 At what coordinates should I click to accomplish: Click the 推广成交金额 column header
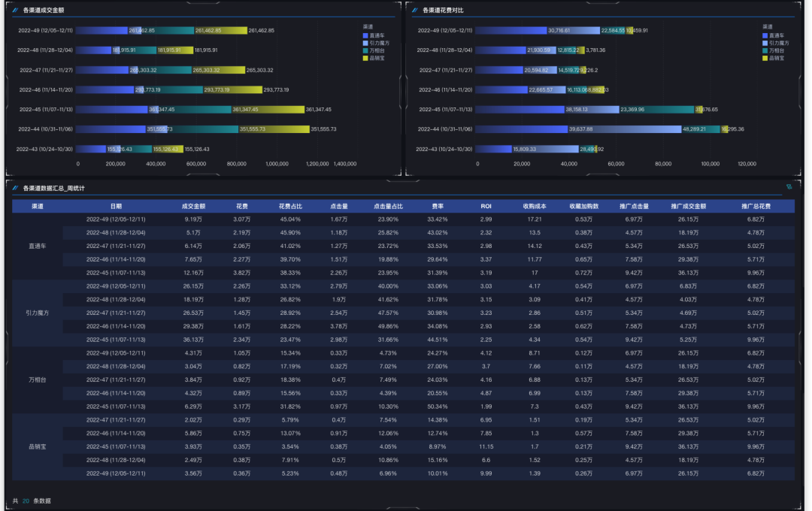688,206
